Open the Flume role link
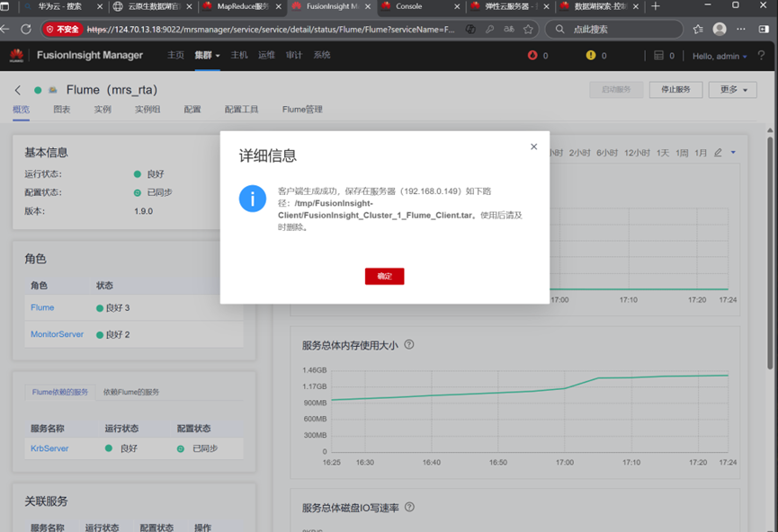The width and height of the screenshot is (778, 532). (x=42, y=308)
